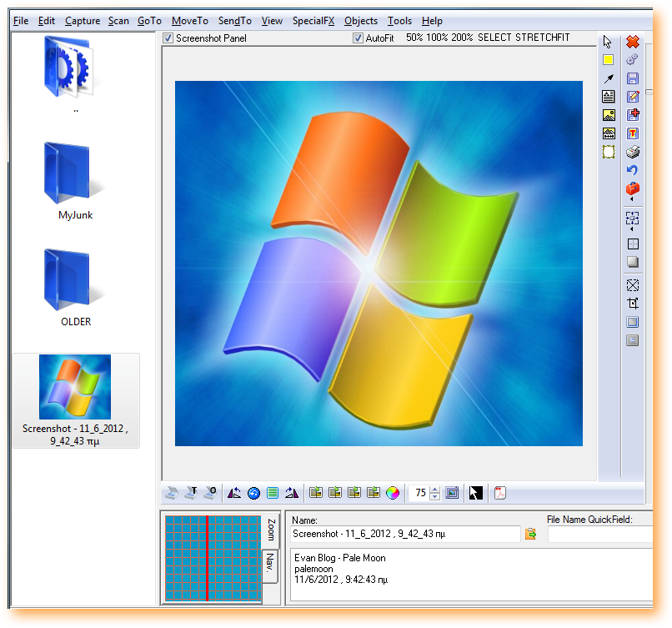The height and width of the screenshot is (628, 672).
Task: Toggle the AutoFit checkbox
Action: tap(358, 38)
